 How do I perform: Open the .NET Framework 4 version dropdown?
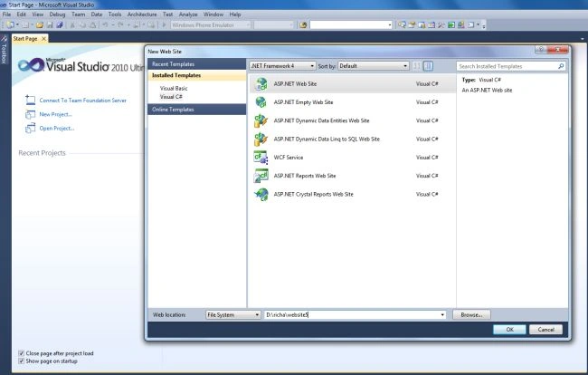pos(282,66)
